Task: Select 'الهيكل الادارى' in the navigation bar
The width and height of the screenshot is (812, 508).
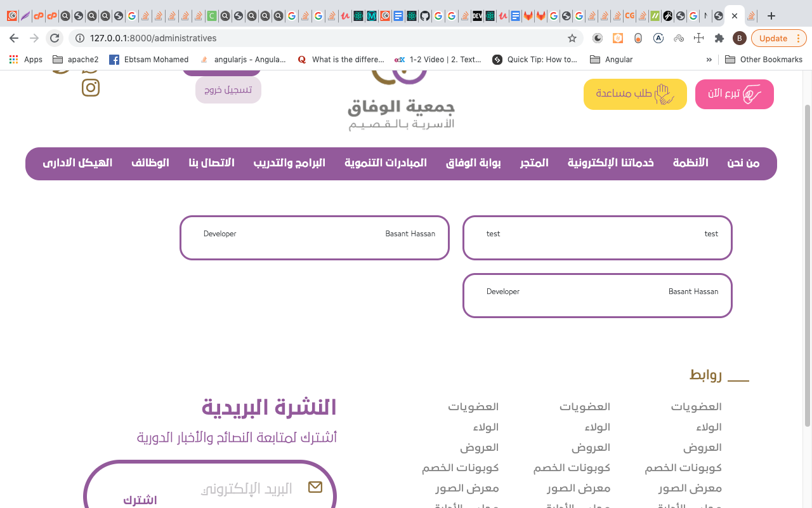Action: point(77,163)
